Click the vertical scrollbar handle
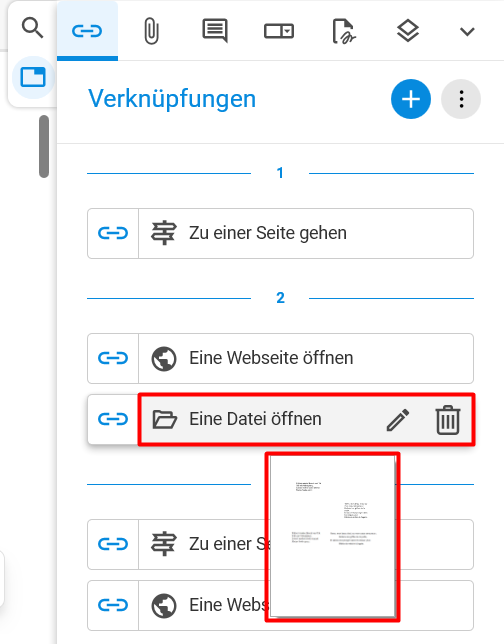This screenshot has height=644, width=504. pyautogui.click(x=44, y=147)
